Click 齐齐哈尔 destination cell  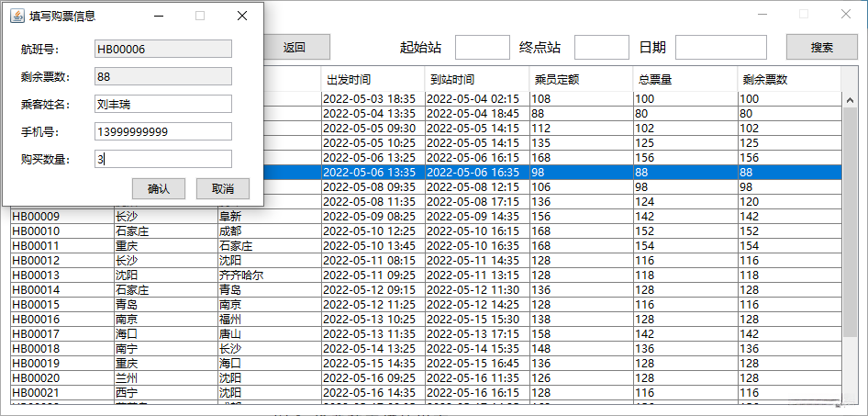click(269, 275)
